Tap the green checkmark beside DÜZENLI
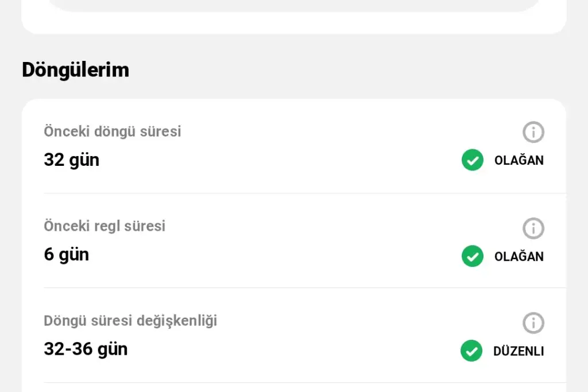Screen dimensions: 588x392 (471, 351)
